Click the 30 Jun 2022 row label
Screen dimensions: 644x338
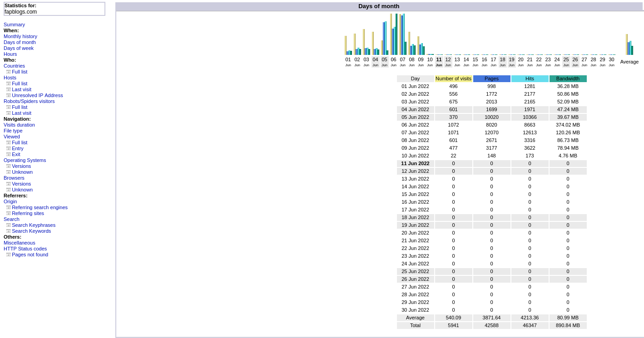pos(415,310)
